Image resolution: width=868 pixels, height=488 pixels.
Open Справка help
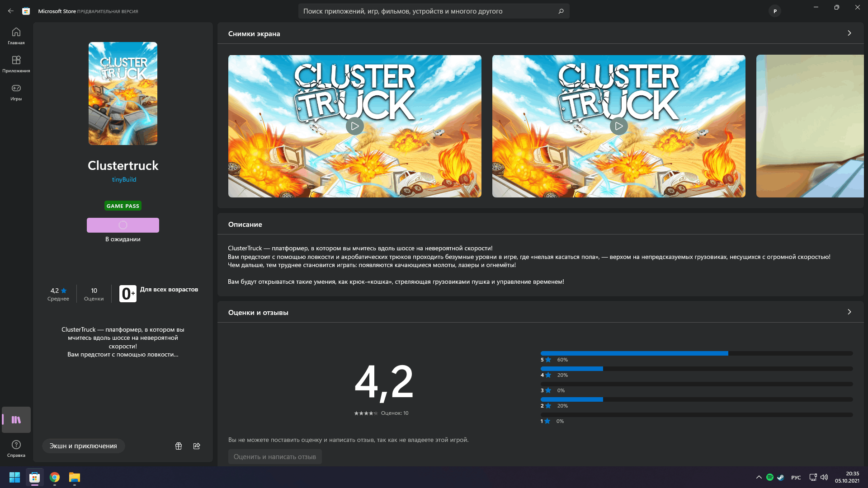pos(16,449)
